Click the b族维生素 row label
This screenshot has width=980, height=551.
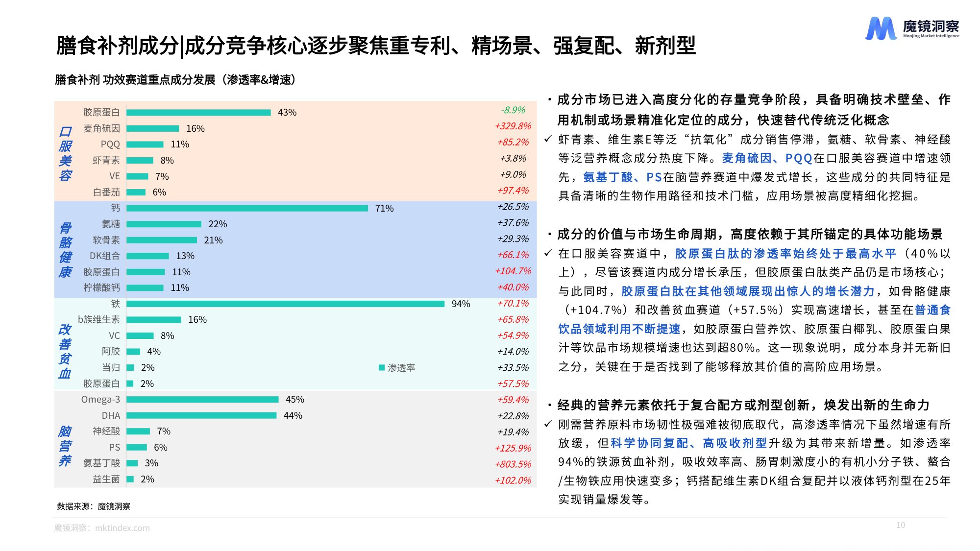pyautogui.click(x=98, y=319)
